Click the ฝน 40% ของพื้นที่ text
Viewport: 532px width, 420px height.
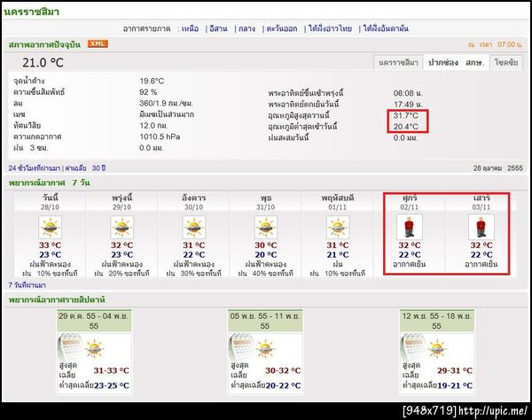pyautogui.click(x=266, y=273)
